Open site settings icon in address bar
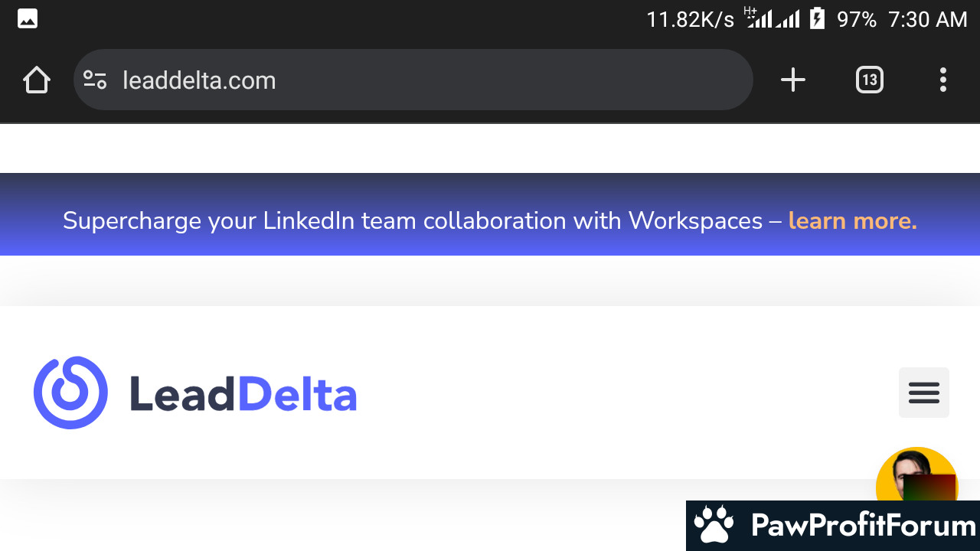Image resolution: width=980 pixels, height=551 pixels. [x=95, y=80]
